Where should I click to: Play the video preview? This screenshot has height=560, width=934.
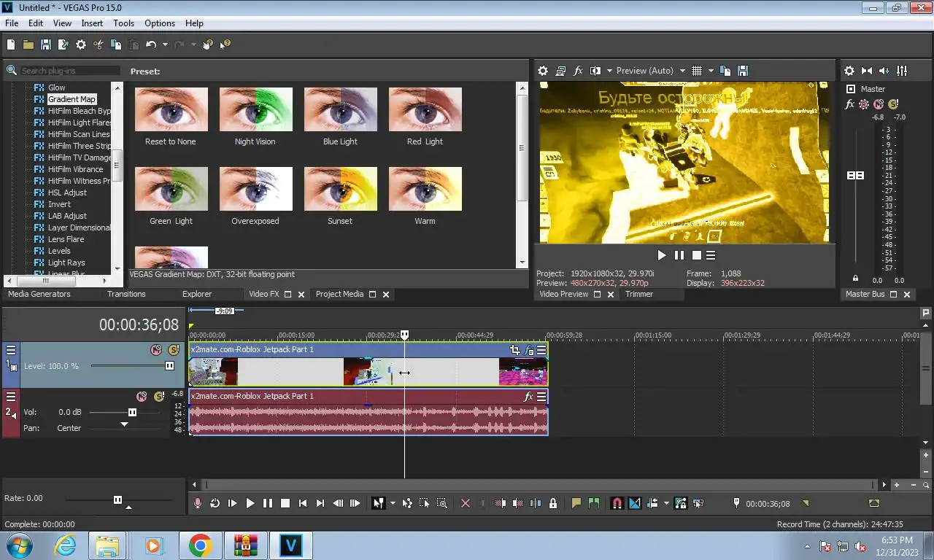[x=662, y=255]
